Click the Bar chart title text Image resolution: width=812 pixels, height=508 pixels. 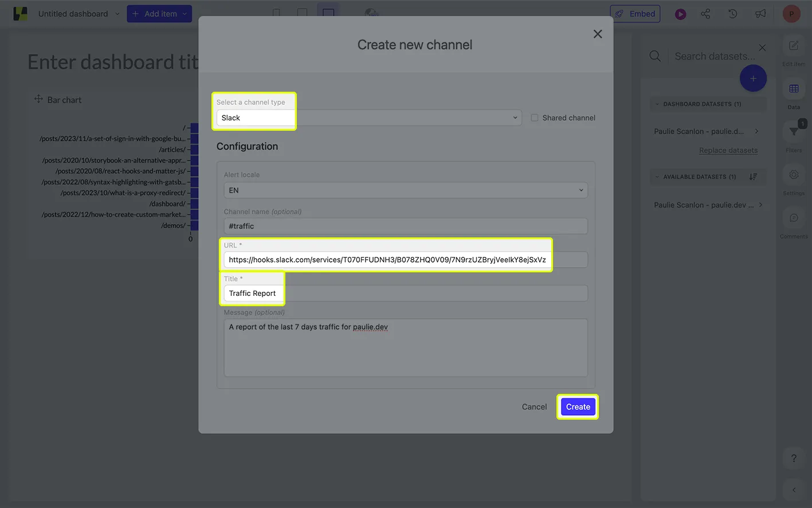tap(64, 100)
